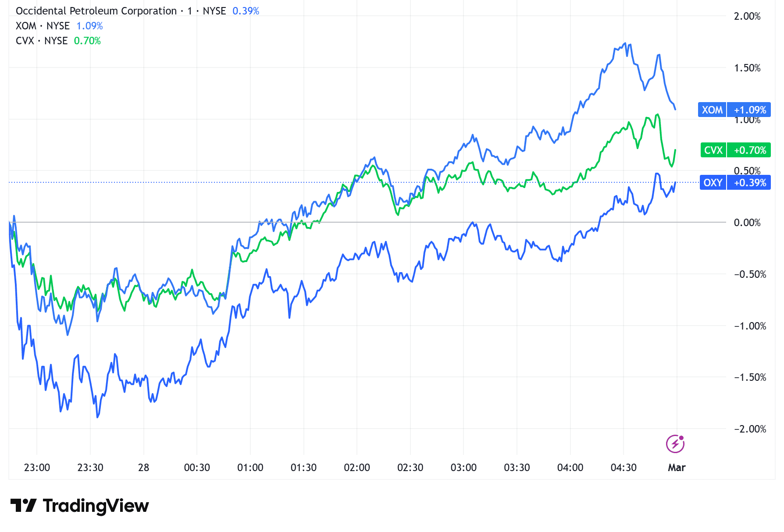Click the 23:00 time axis label
784x532 pixels.
click(37, 468)
